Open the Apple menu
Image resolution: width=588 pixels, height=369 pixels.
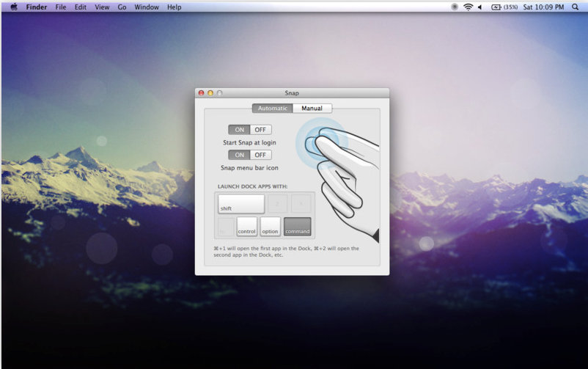14,7
